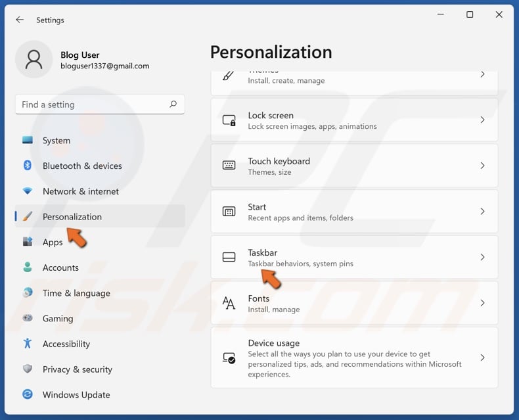Select Gaming in the sidebar
Image resolution: width=519 pixels, height=420 pixels.
click(100, 318)
